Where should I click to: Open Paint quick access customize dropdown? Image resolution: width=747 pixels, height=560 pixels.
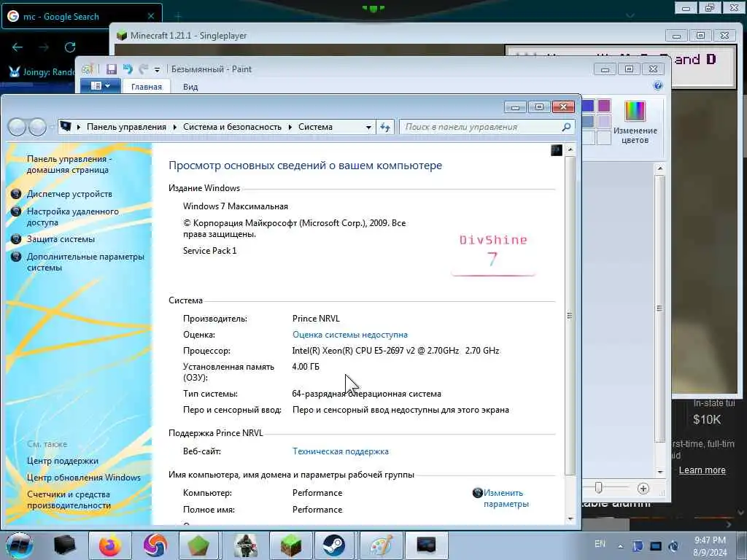pos(157,70)
